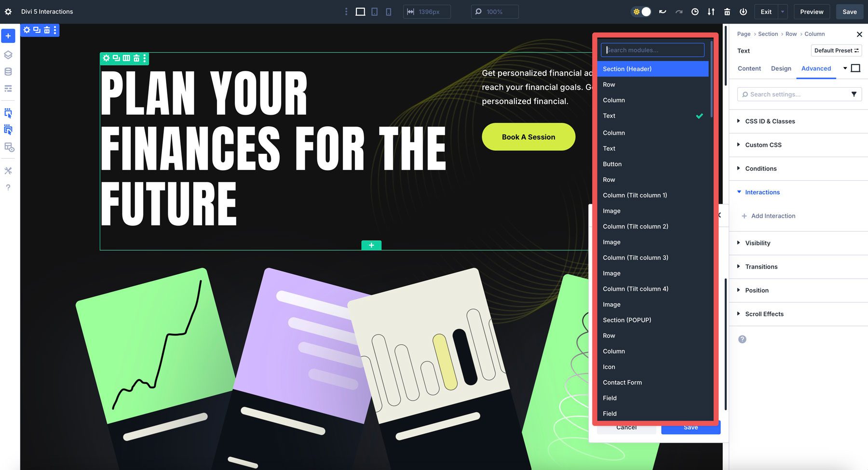This screenshot has height=470, width=868.
Task: Expand the Scroll Effects section
Action: click(764, 314)
